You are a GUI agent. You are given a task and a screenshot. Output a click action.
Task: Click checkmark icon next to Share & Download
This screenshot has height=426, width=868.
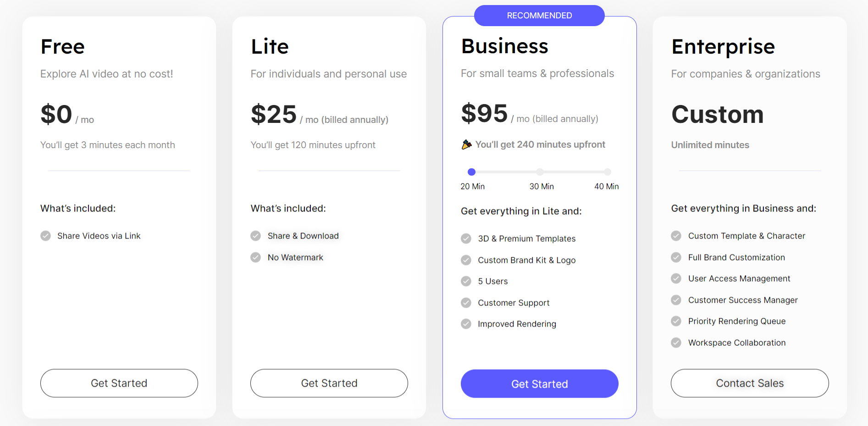[255, 236]
